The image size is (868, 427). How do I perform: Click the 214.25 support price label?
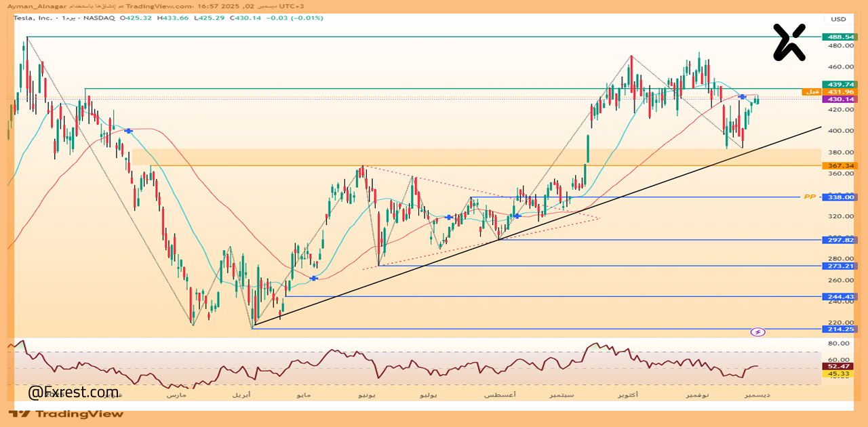click(x=838, y=329)
